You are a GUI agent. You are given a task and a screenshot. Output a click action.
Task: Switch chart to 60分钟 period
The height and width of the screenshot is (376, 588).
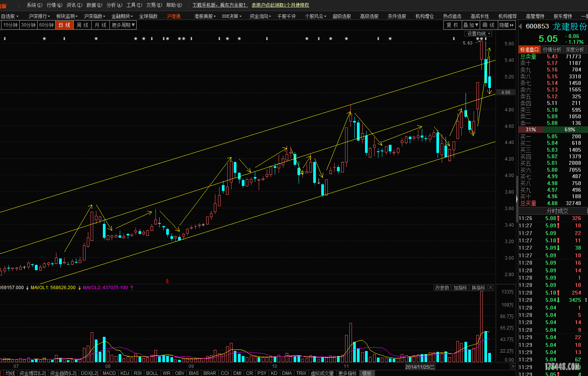pos(46,25)
